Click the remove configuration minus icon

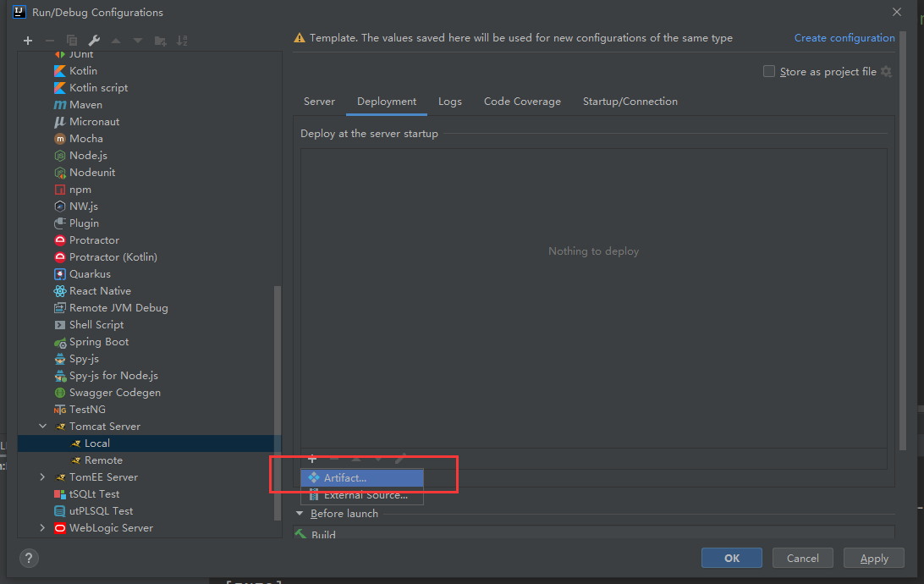[49, 41]
